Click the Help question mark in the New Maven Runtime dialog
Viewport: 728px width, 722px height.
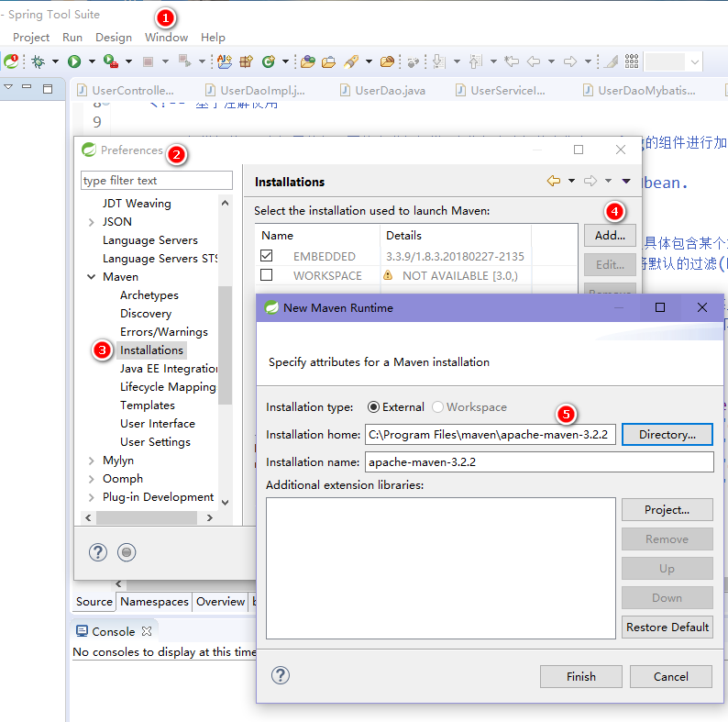(x=281, y=675)
